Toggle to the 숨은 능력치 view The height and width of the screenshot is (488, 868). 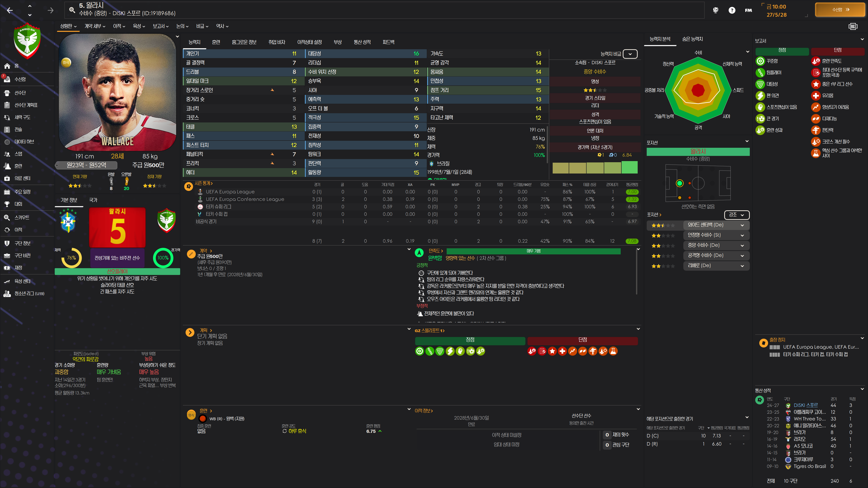click(692, 39)
